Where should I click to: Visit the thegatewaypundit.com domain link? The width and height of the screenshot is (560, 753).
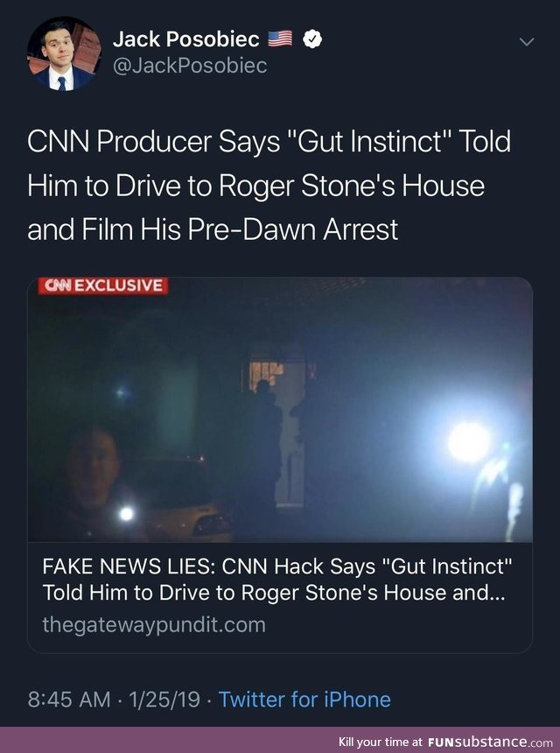point(153,625)
